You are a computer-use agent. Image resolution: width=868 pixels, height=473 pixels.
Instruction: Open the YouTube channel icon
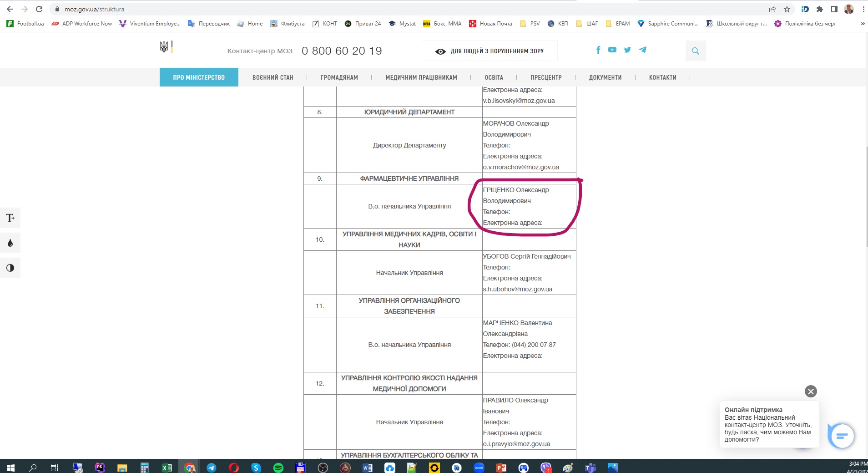coord(612,50)
